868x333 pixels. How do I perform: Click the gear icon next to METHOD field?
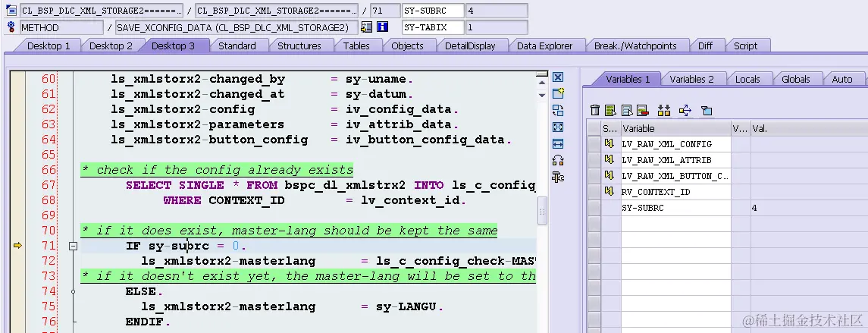click(11, 27)
